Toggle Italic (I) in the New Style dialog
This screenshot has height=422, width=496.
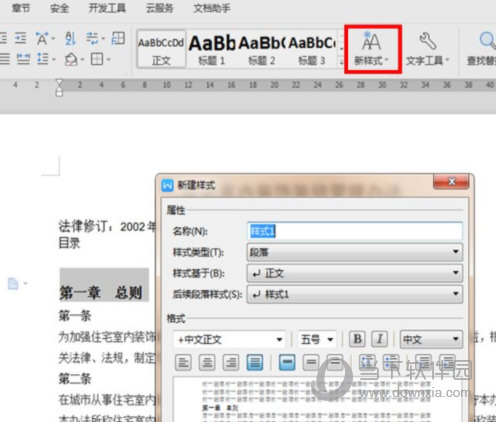click(379, 339)
